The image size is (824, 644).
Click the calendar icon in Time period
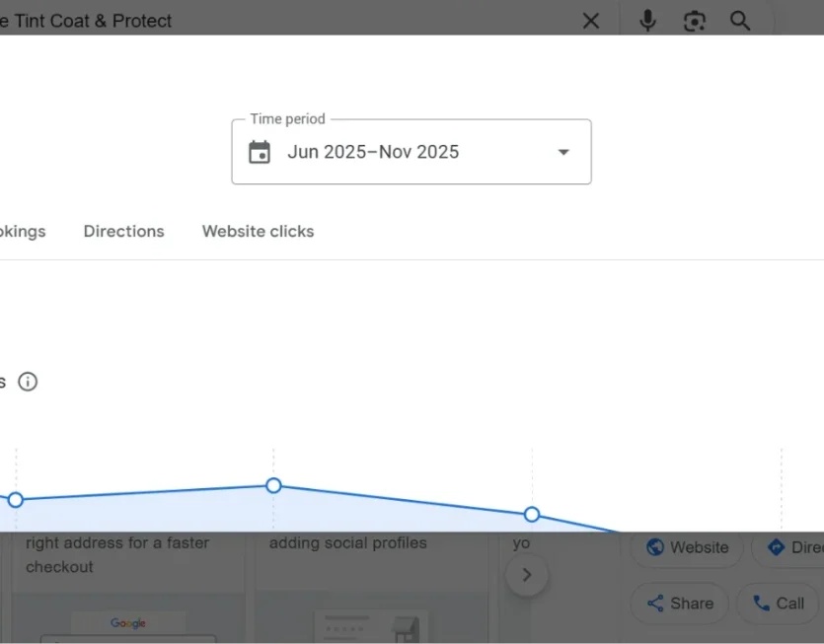260,152
